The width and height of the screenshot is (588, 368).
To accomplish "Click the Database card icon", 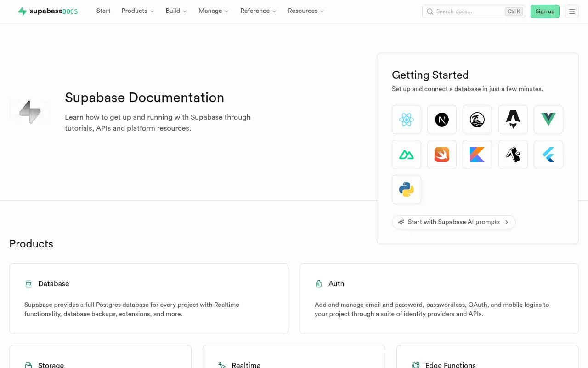I will [28, 284].
